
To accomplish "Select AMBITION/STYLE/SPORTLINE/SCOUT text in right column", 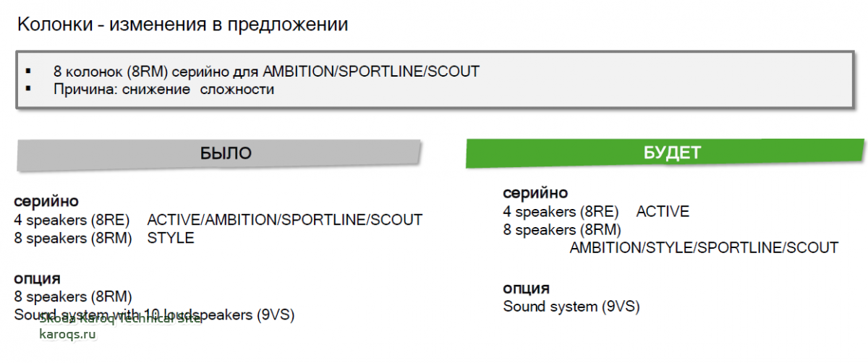I will coord(704,248).
